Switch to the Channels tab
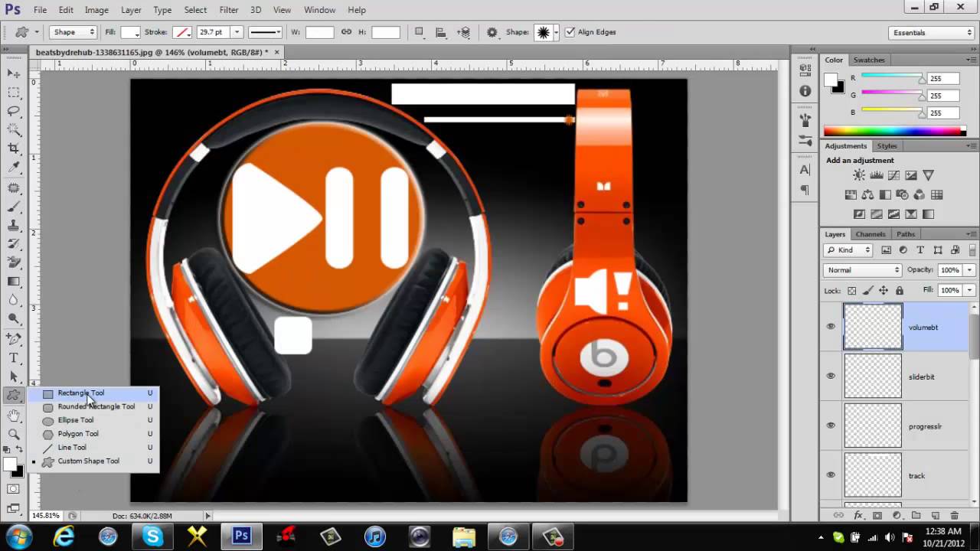 point(871,234)
